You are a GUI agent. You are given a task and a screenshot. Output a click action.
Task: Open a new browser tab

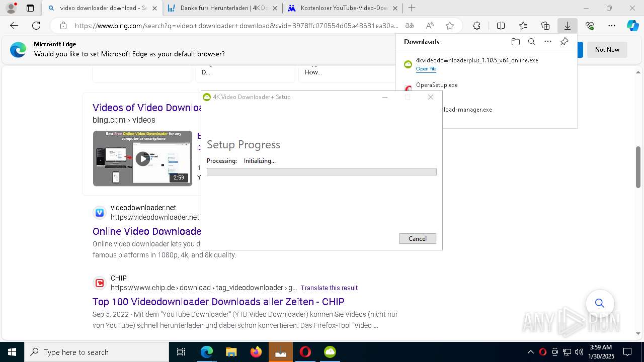(x=412, y=8)
